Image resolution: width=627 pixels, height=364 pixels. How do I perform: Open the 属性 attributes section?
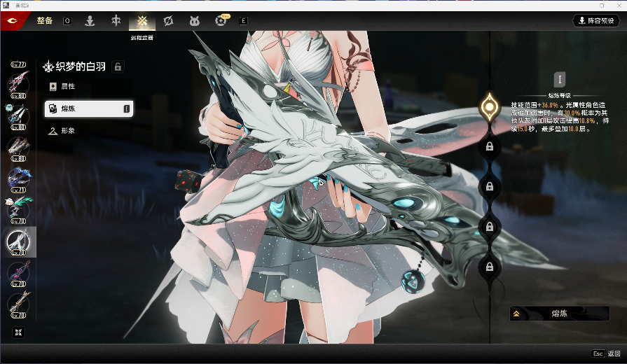pyautogui.click(x=67, y=86)
